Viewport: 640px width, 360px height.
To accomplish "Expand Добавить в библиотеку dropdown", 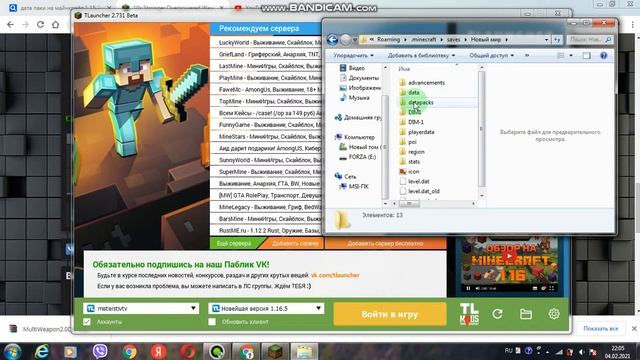I will tap(421, 56).
